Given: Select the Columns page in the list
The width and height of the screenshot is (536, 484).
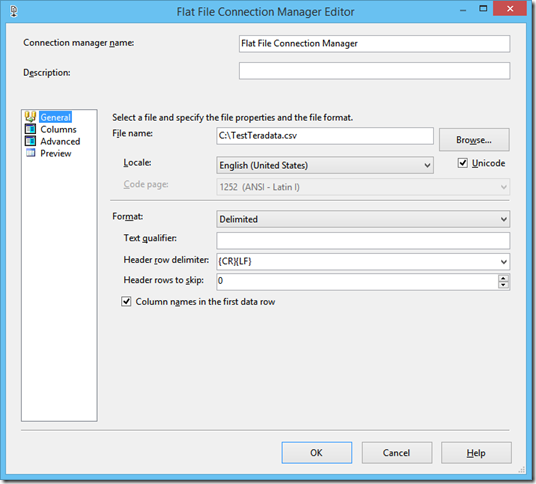Looking at the screenshot, I should pyautogui.click(x=58, y=130).
